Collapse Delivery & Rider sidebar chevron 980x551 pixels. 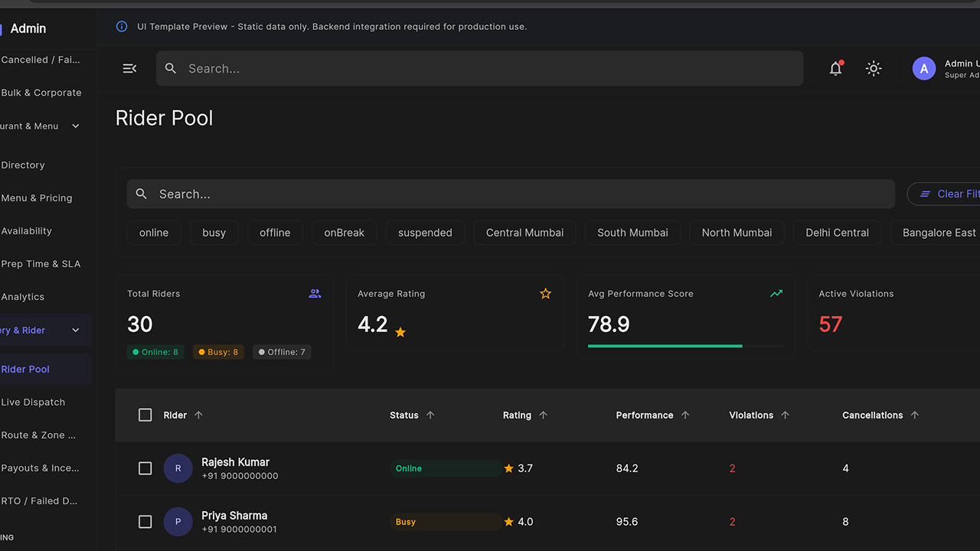point(76,331)
